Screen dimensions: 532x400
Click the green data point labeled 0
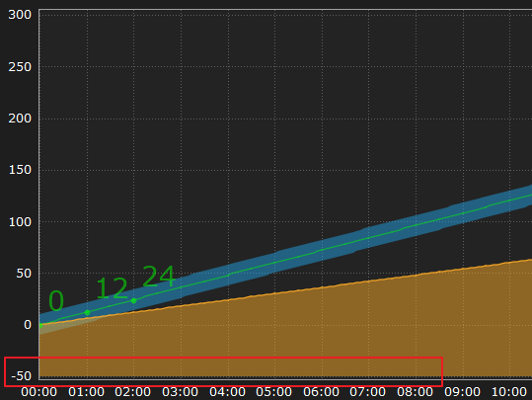click(x=40, y=326)
